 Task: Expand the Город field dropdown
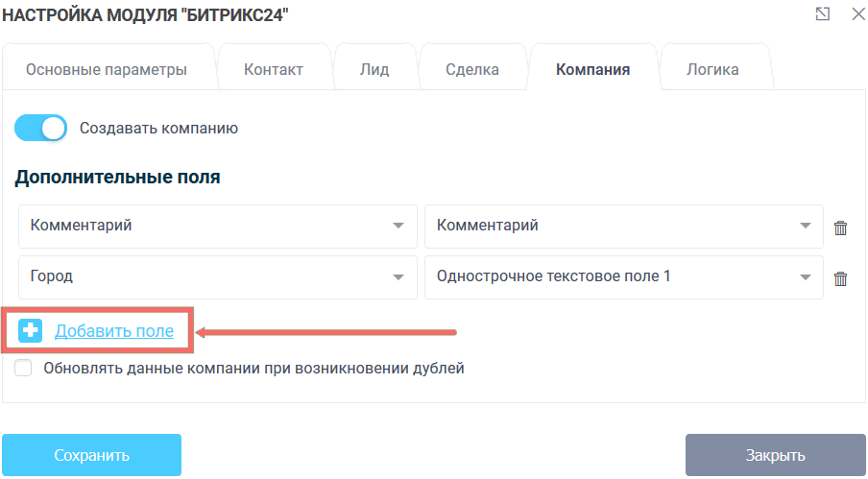pyautogui.click(x=217, y=277)
